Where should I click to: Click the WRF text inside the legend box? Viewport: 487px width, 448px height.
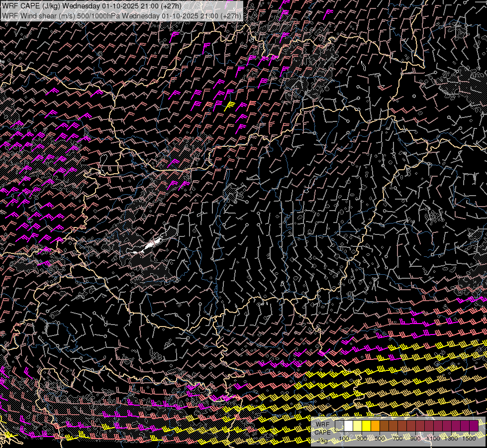[322, 425]
